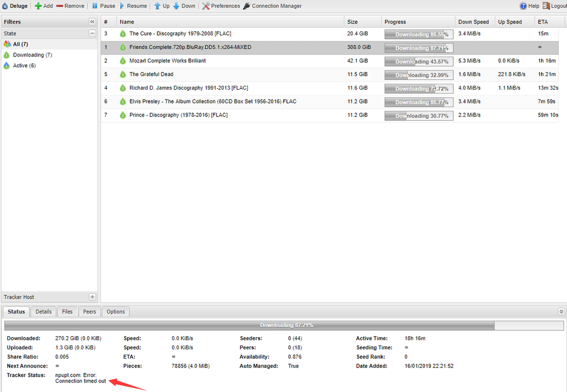Click the Deluge logo icon

tap(5, 6)
